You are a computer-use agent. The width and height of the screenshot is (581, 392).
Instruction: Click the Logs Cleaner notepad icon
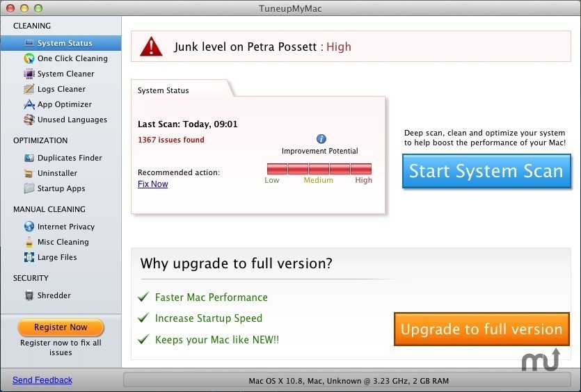click(x=29, y=89)
